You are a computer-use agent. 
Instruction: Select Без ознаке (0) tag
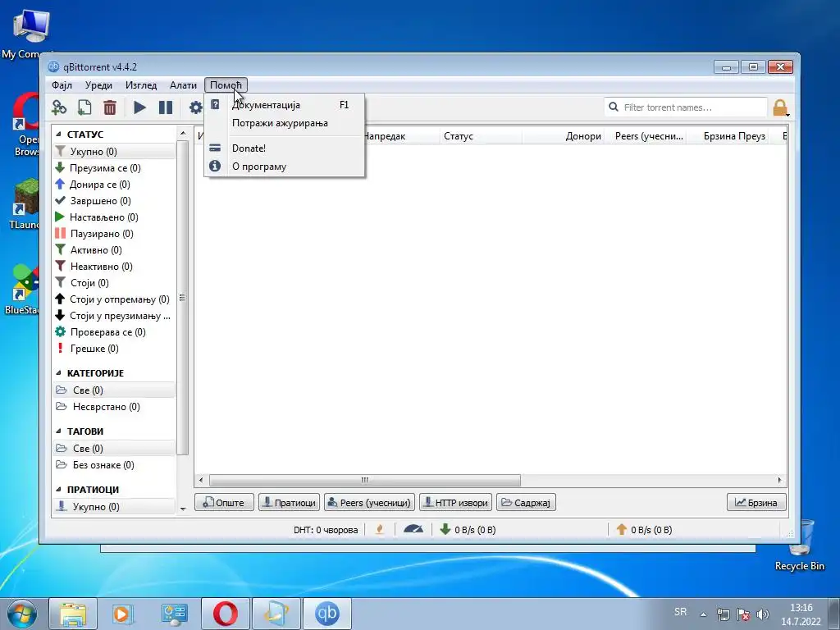[x=114, y=465]
